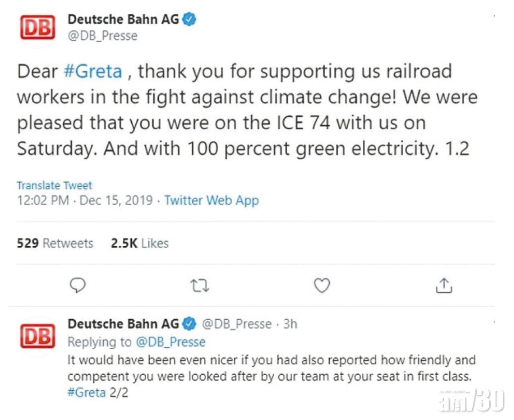View the 529 Retweets list
This screenshot has height=420, width=514.
click(55, 243)
